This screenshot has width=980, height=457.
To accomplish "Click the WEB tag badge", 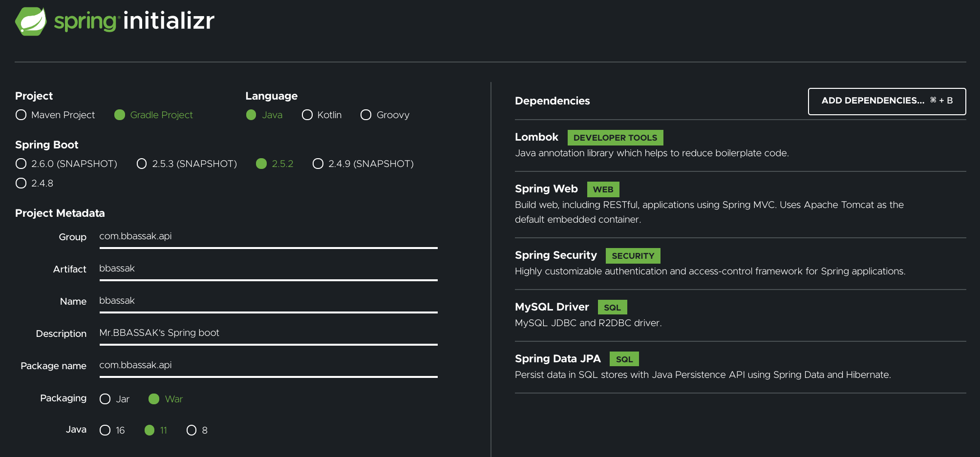I will (603, 189).
